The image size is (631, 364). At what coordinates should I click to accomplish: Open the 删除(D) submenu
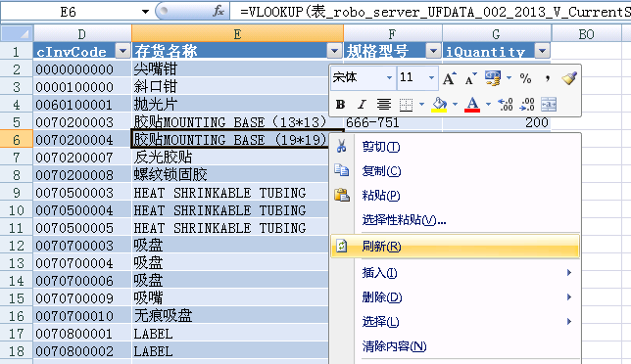click(x=456, y=297)
